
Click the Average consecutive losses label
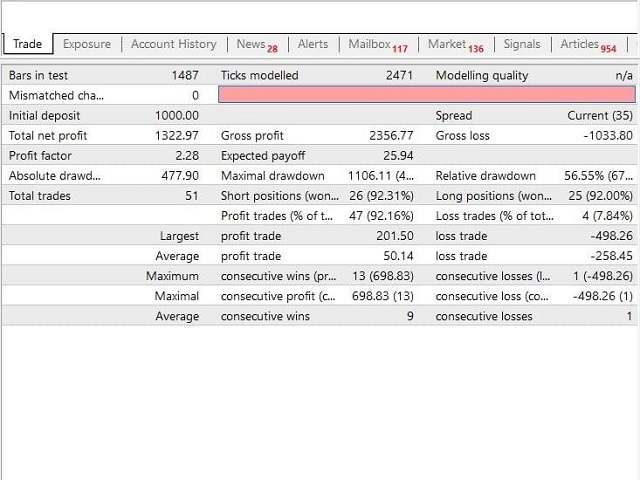pyautogui.click(x=484, y=316)
